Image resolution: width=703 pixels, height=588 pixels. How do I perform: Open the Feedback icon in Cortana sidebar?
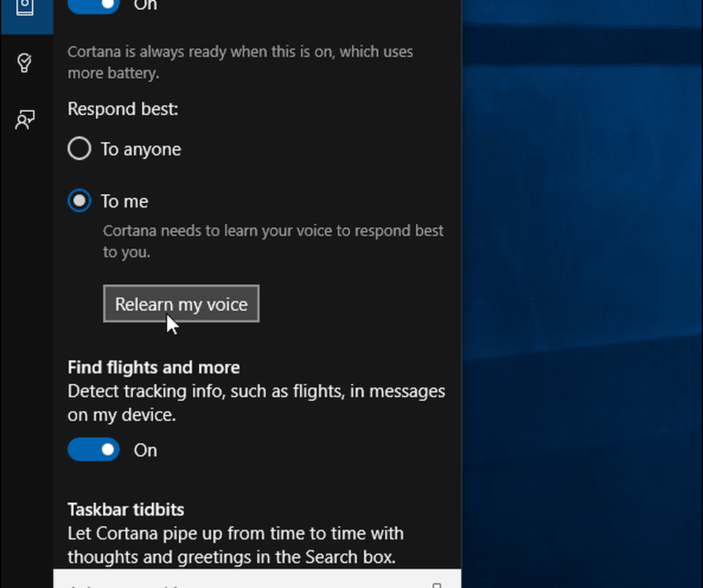25,120
